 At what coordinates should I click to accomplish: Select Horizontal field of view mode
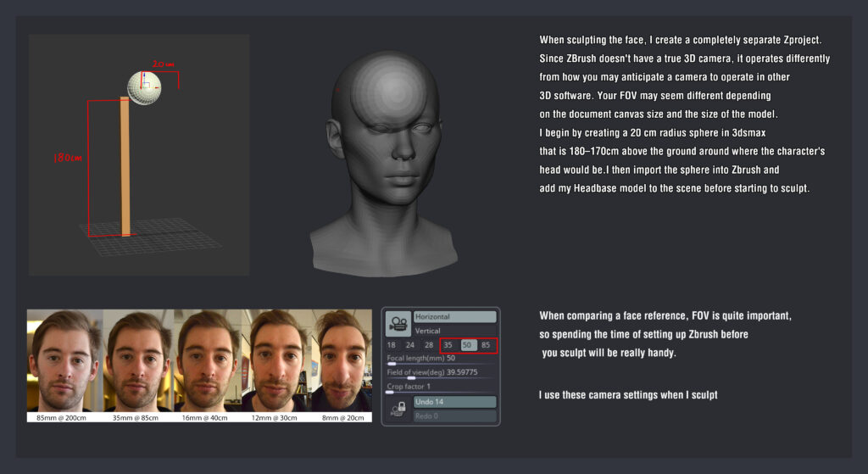point(454,317)
